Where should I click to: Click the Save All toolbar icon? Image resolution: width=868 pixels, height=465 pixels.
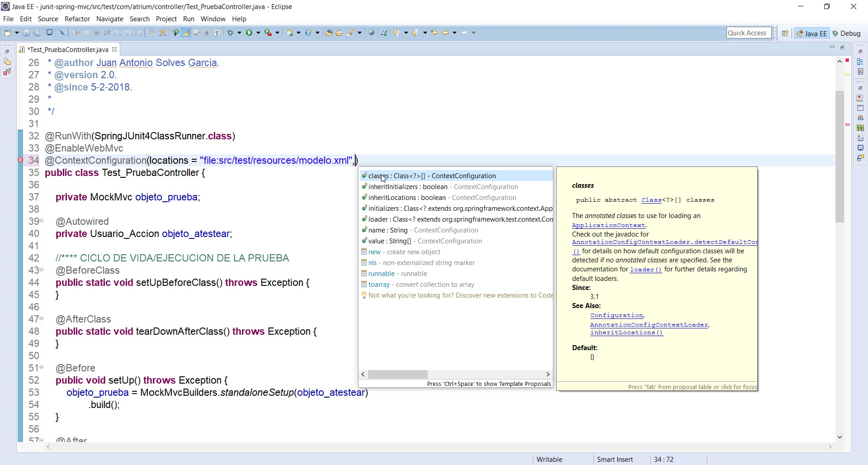[x=37, y=33]
